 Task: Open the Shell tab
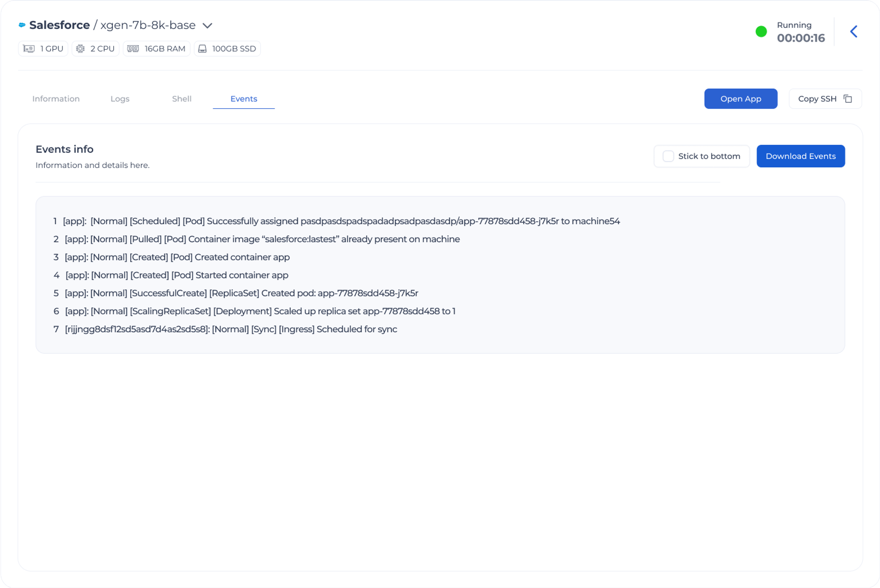pos(182,99)
